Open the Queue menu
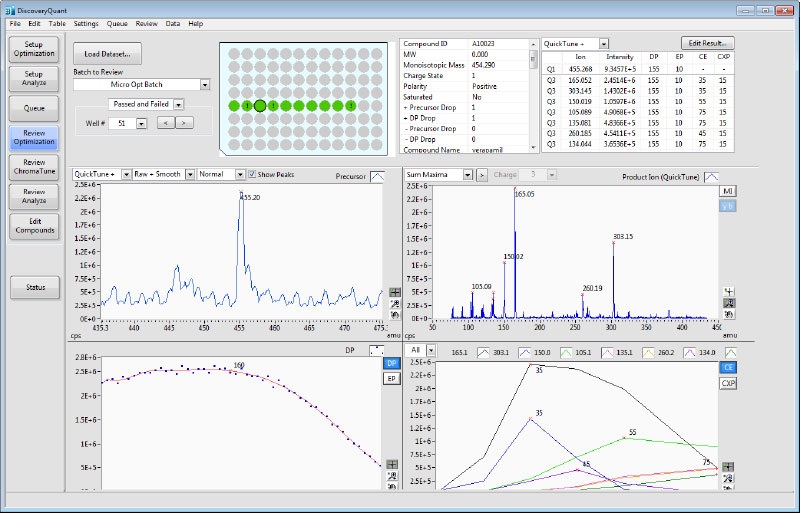Viewport: 800px width, 513px height. click(x=116, y=22)
